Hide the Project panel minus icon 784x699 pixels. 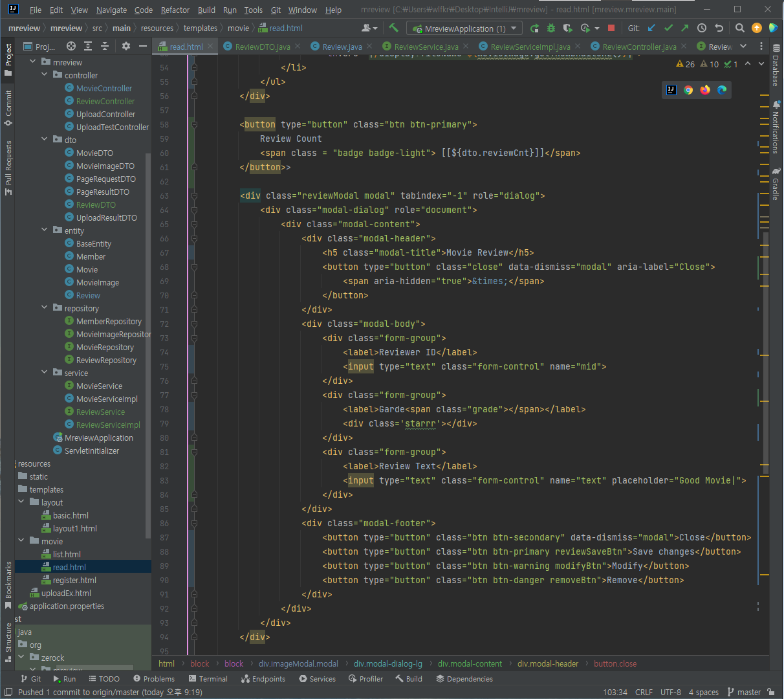point(143,46)
